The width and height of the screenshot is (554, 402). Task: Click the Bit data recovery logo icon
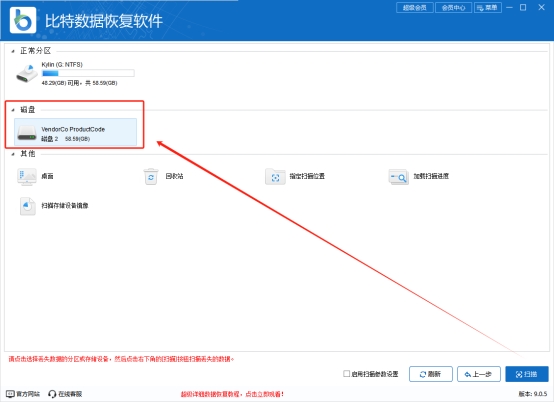point(23,20)
